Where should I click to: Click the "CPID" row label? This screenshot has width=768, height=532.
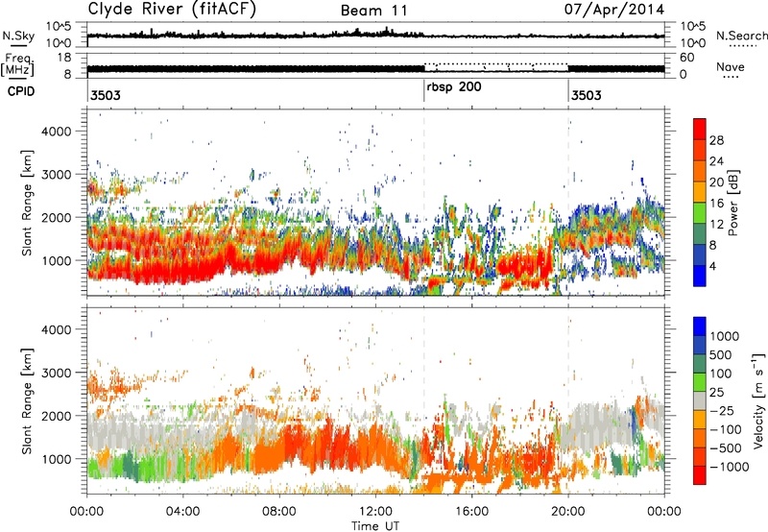coord(20,91)
